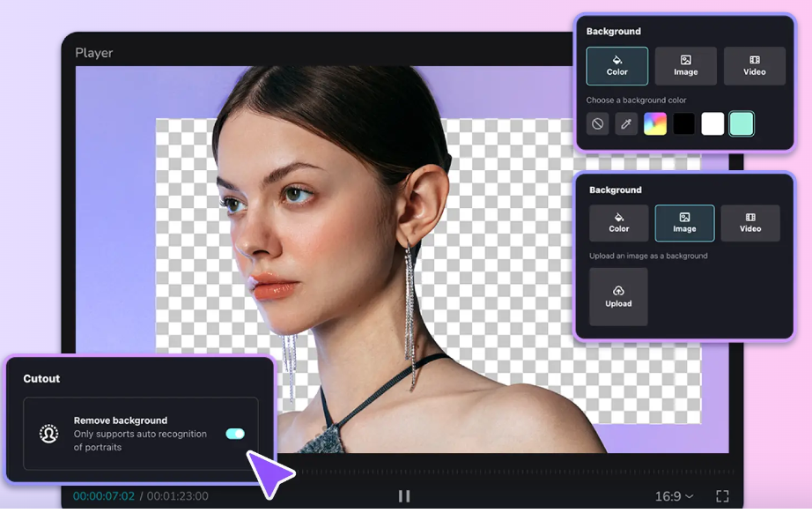This screenshot has width=812, height=513.
Task: Choose the white background swatch
Action: coord(712,124)
